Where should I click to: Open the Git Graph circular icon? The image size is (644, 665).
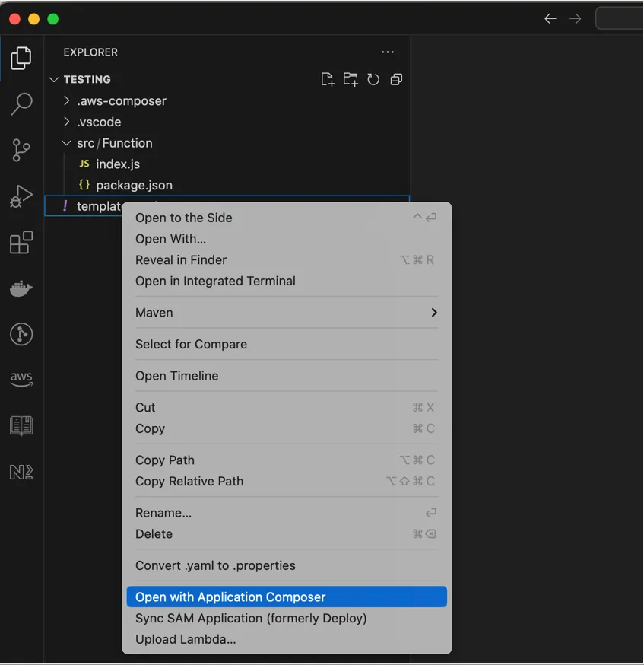tap(21, 334)
